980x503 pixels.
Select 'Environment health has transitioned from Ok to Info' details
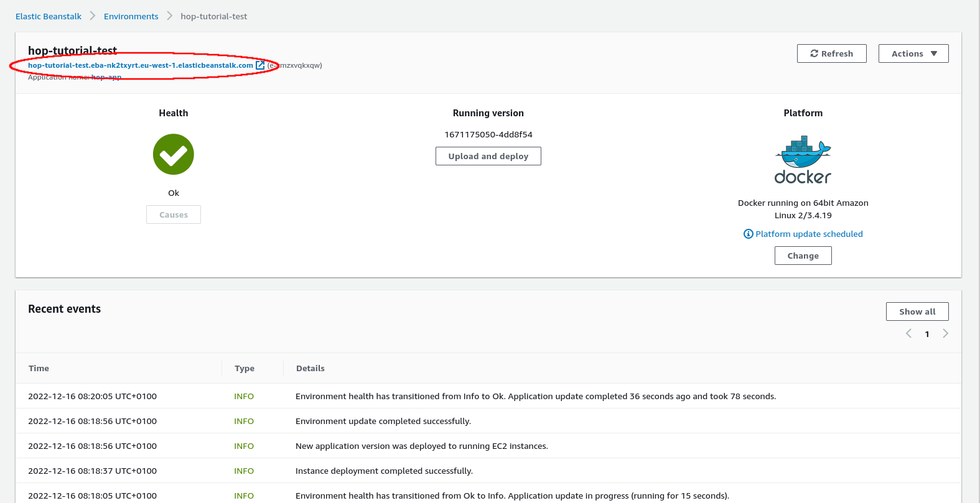(x=512, y=496)
